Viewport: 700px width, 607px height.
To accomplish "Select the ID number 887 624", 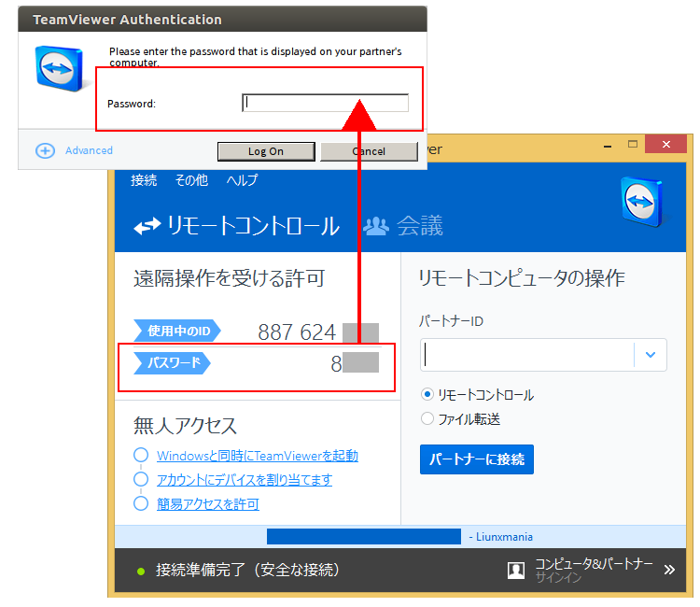I will pos(297,332).
